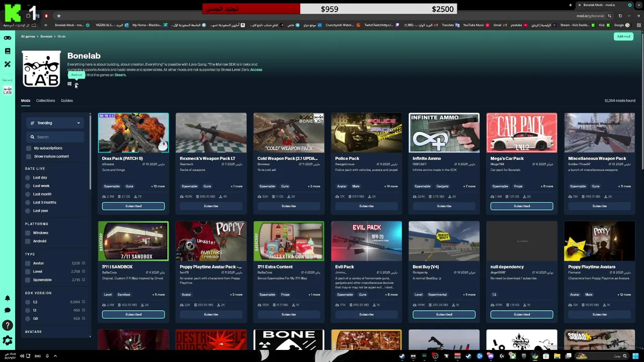Open the Translate bookmark

tap(450, 25)
